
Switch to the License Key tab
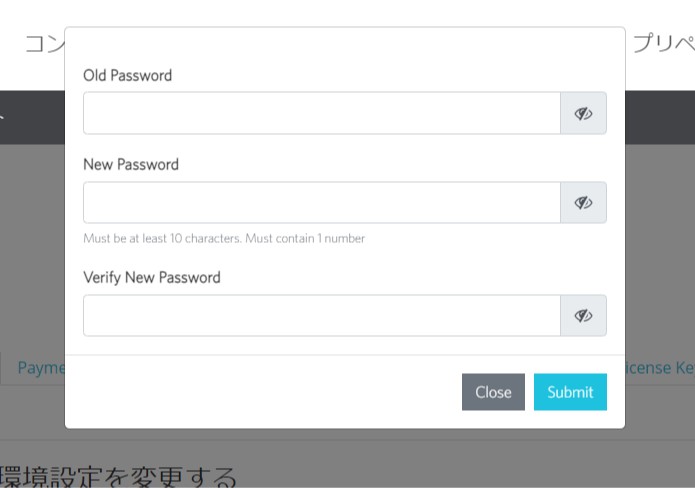(660, 368)
